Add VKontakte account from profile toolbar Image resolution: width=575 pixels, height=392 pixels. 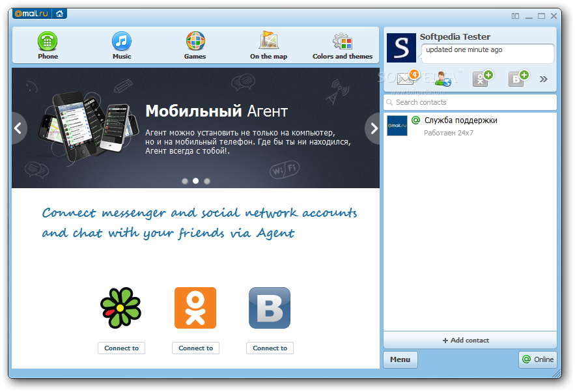coord(518,77)
